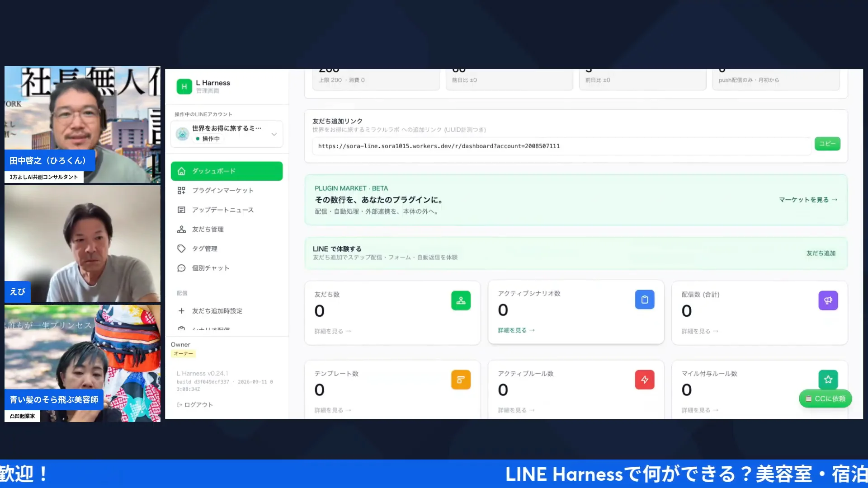Click the L Harness green logo icon

pyautogui.click(x=184, y=86)
